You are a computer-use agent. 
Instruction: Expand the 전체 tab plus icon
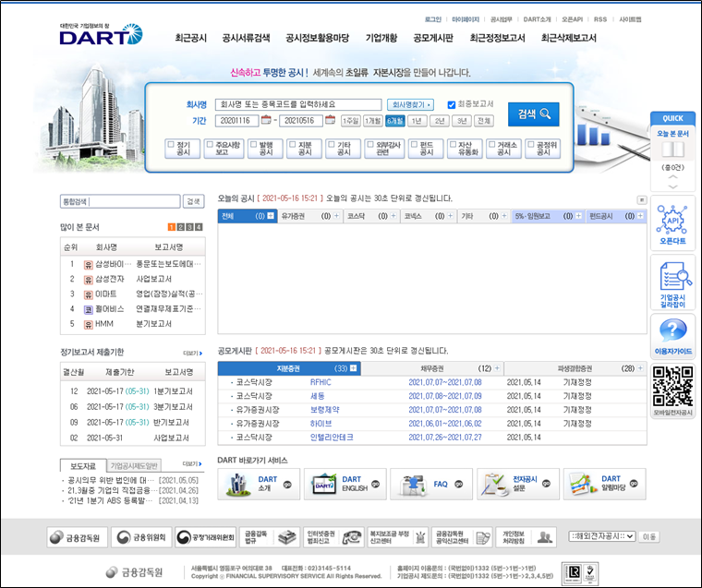coord(271,216)
